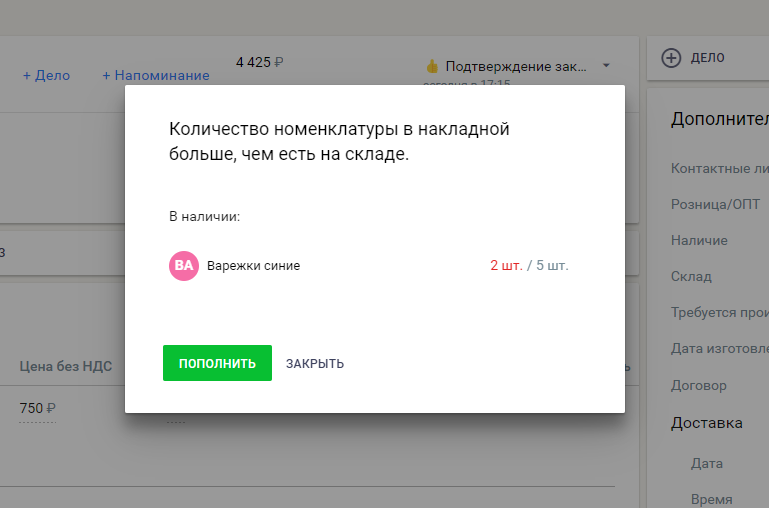Select the Наличие field in sidebar
Image resolution: width=769 pixels, height=508 pixels.
coord(699,241)
